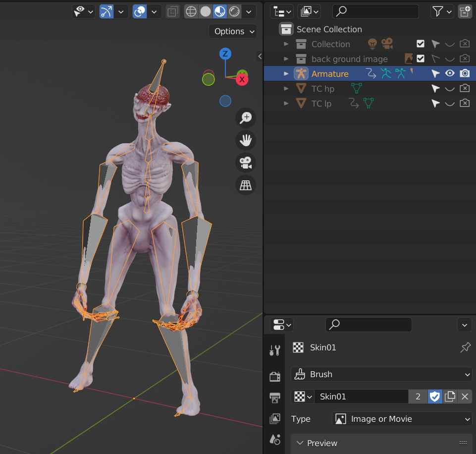Click the Z axis on navigation gizmo
476x454 pixels.
225,54
